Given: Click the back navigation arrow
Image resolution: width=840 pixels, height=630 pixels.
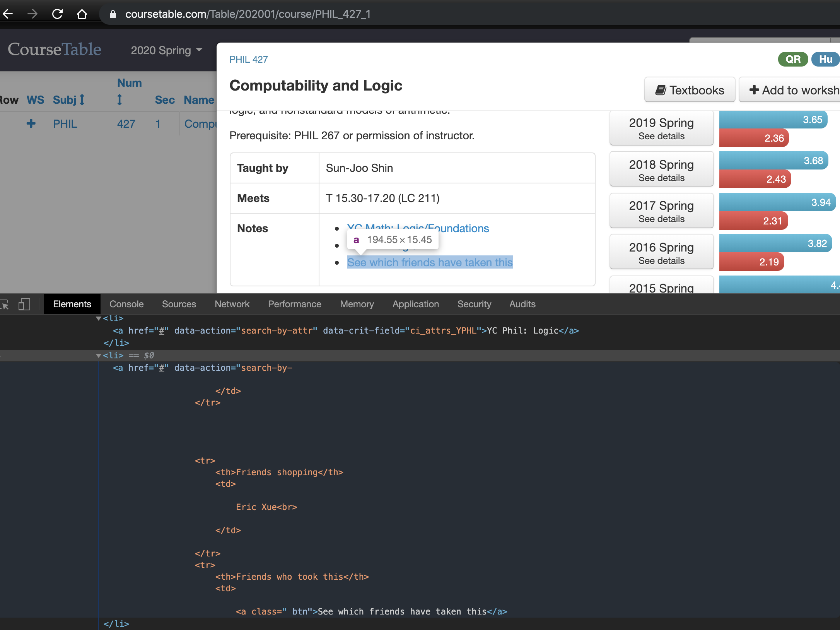Looking at the screenshot, I should (7, 14).
